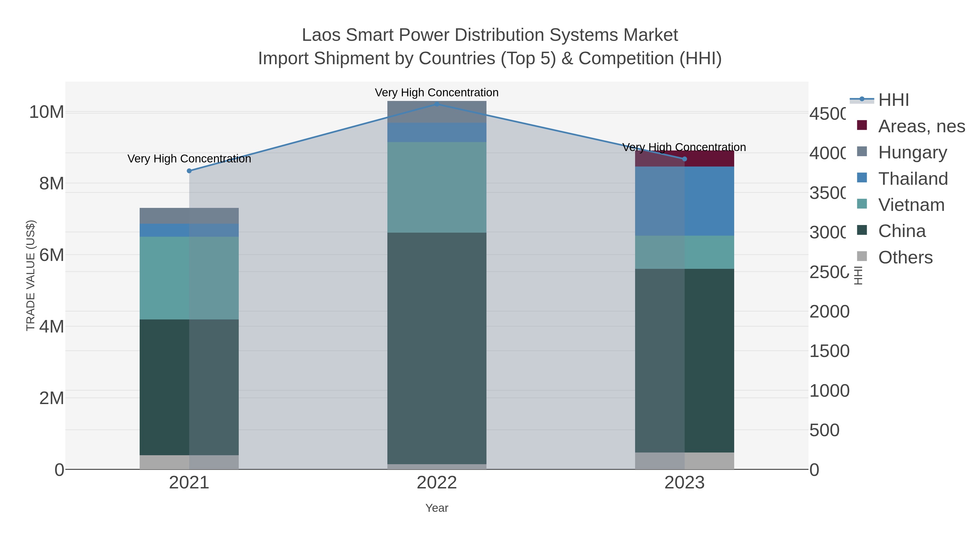
Task: Toggle the Hungary legend label
Action: coord(913,152)
